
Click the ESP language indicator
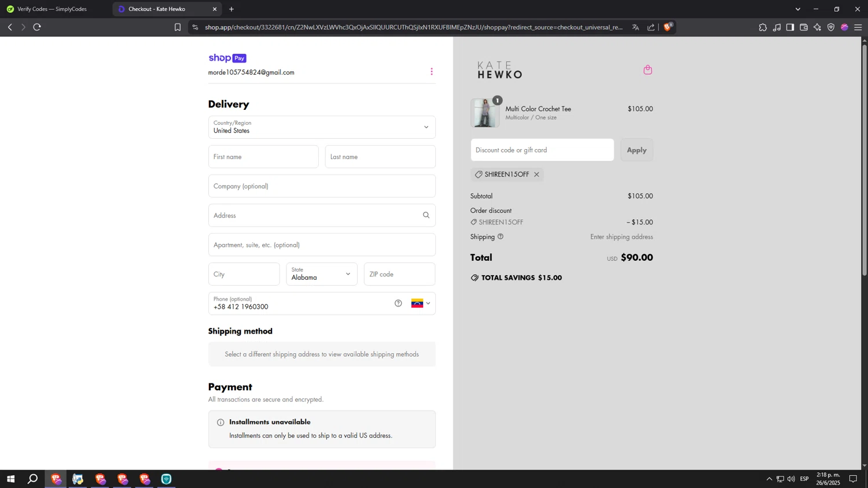click(804, 479)
